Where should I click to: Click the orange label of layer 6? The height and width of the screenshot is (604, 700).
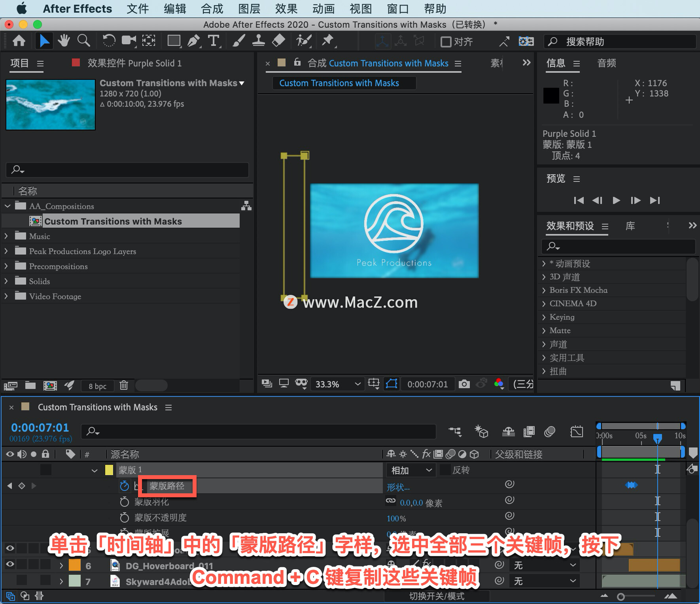[x=75, y=566]
